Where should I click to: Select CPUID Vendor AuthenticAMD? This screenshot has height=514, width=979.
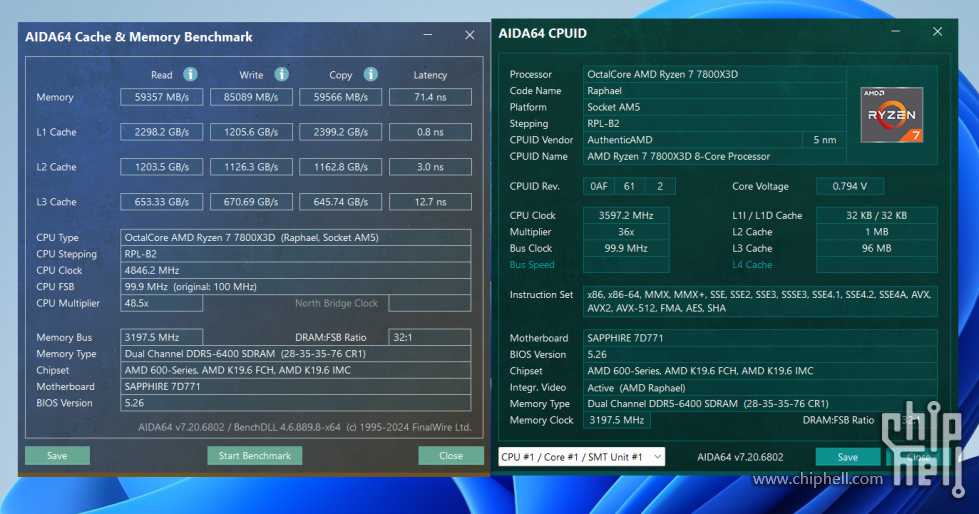(693, 140)
